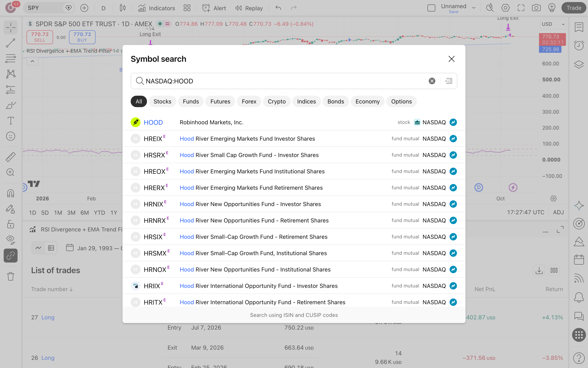Open the Indicators button
This screenshot has width=588, height=368.
[156, 8]
